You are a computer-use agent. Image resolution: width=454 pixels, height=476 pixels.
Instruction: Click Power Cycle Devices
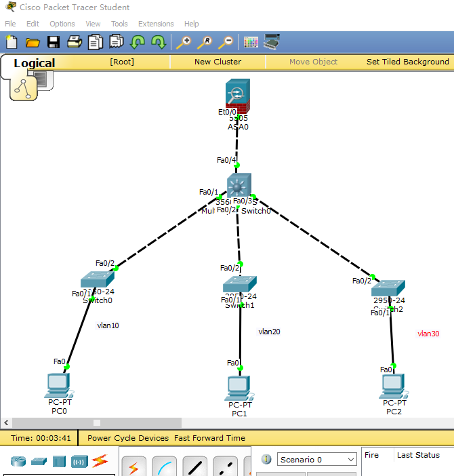click(x=128, y=438)
